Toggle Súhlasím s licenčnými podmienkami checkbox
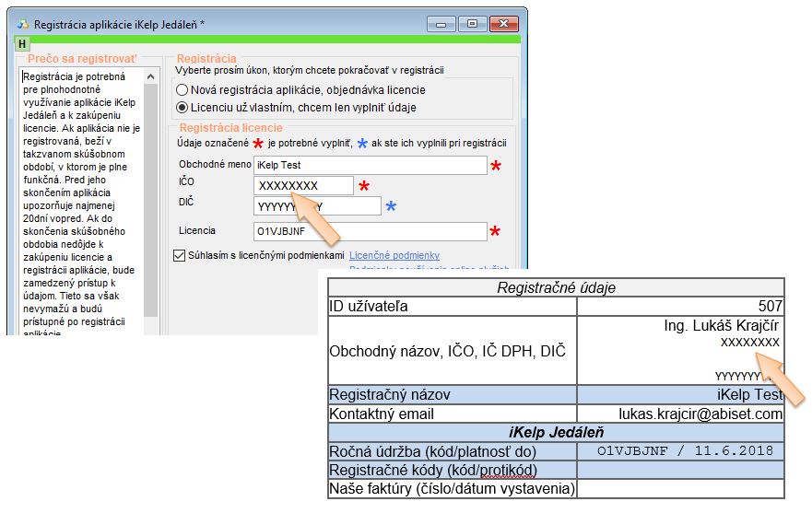 [179, 255]
